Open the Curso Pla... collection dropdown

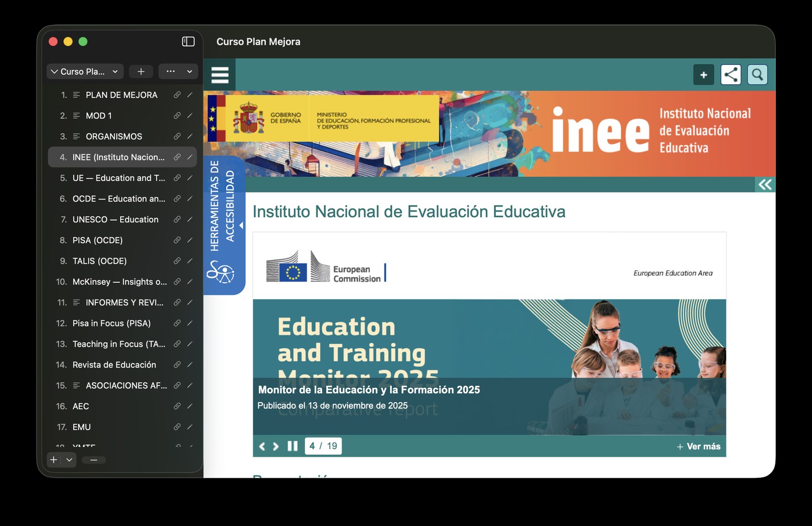[x=85, y=72]
